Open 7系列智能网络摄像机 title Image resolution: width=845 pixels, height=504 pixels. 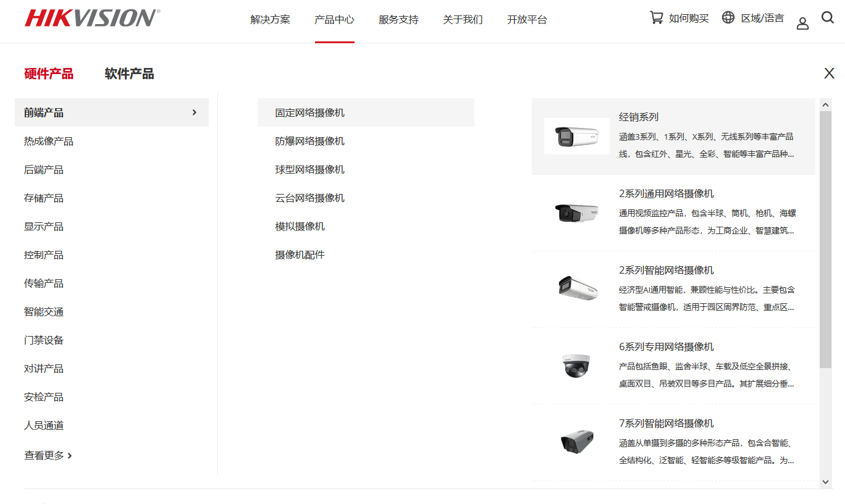pyautogui.click(x=666, y=423)
